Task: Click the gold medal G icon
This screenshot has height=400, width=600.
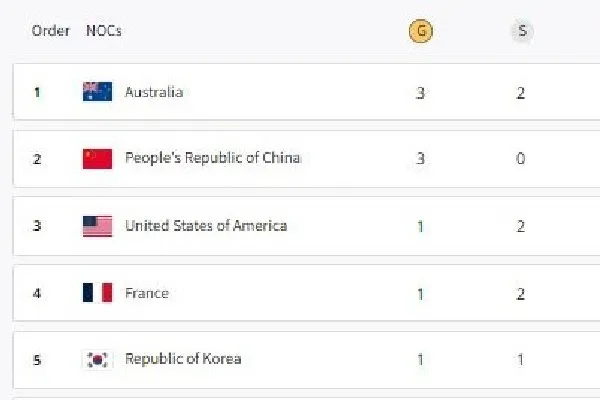Action: (x=421, y=31)
